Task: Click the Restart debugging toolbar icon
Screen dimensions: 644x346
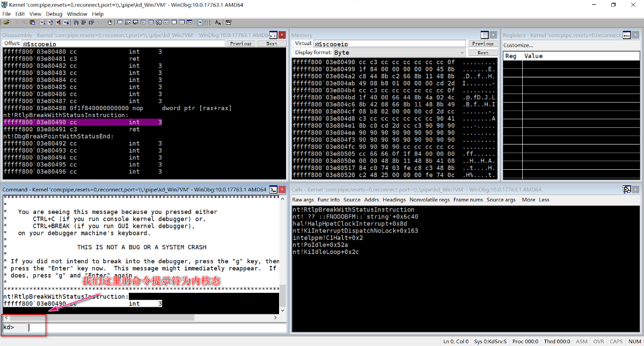Action: click(x=50, y=23)
